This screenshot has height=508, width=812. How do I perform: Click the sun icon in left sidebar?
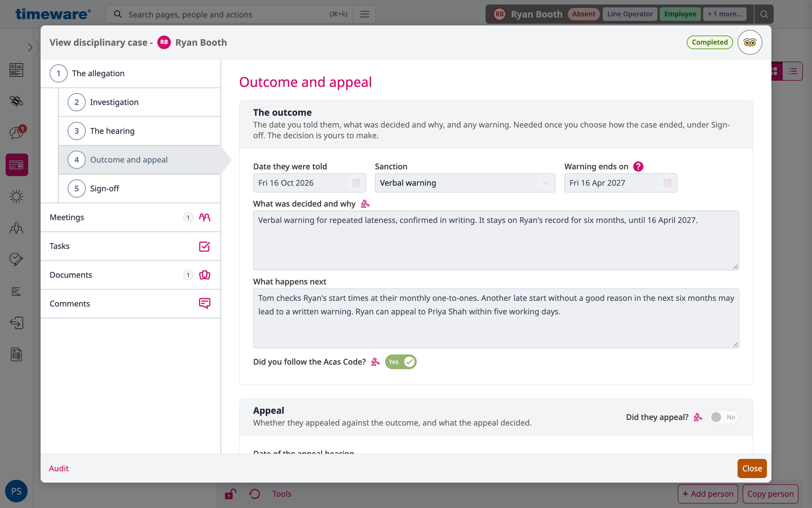point(17,197)
